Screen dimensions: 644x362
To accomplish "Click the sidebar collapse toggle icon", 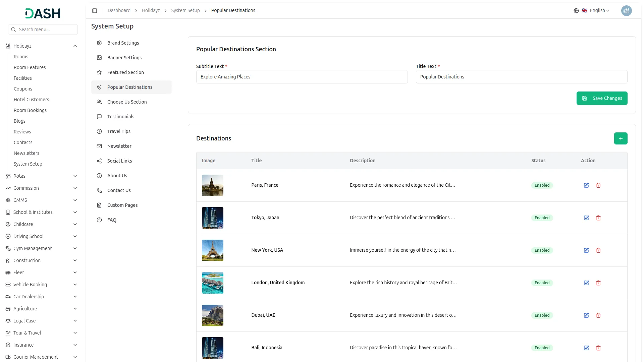I will (95, 11).
